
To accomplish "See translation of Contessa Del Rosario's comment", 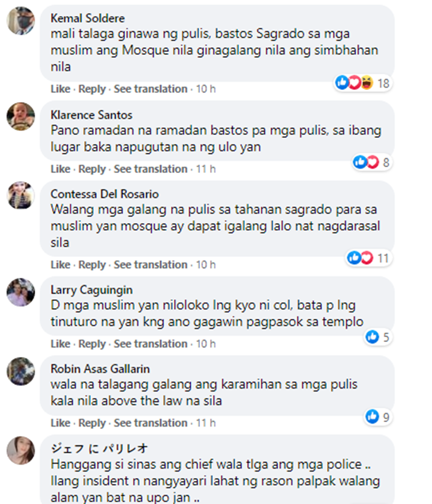I will [150, 265].
